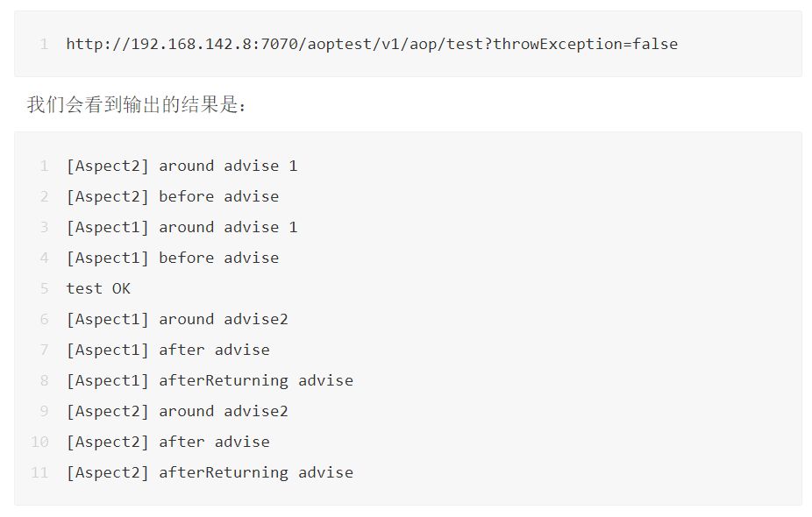Image resolution: width=812 pixels, height=517 pixels.
Task: Click the "[Aspect2] after advise" line
Action: [167, 442]
